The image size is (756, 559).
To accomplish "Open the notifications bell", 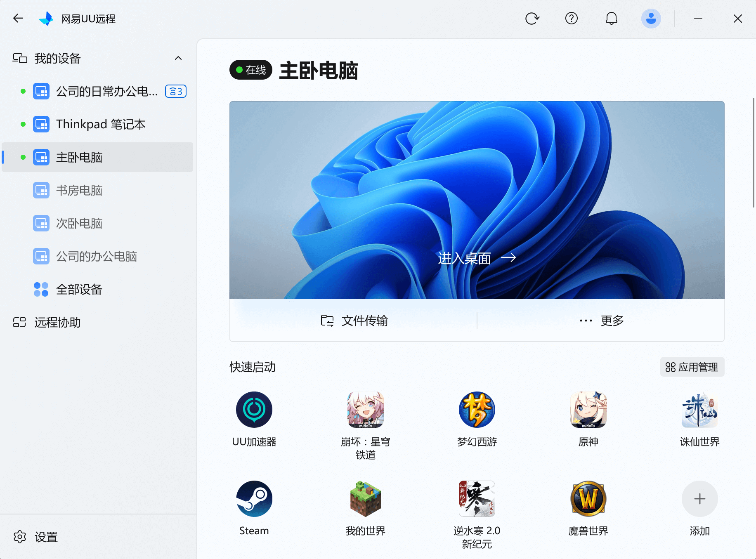I will 611,19.
